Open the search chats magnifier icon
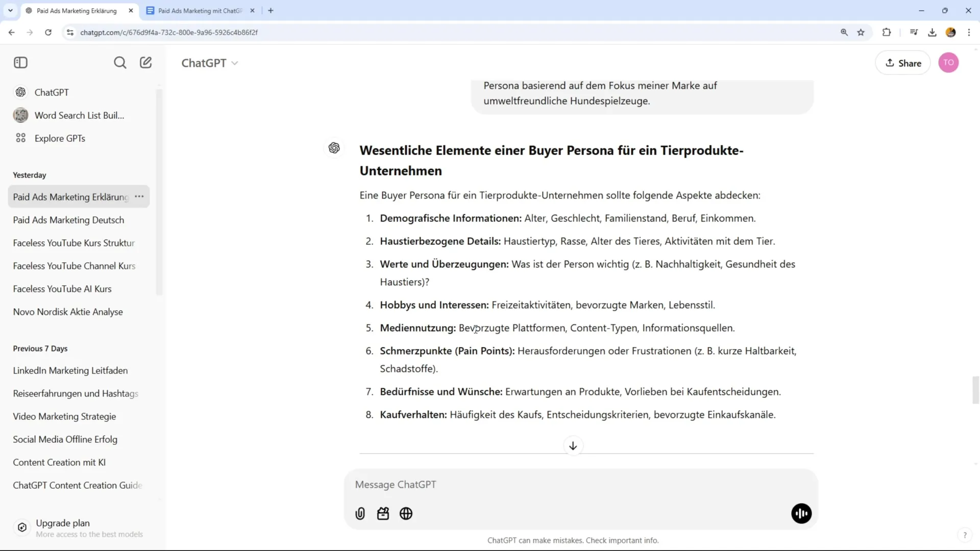The image size is (980, 551). click(x=120, y=63)
